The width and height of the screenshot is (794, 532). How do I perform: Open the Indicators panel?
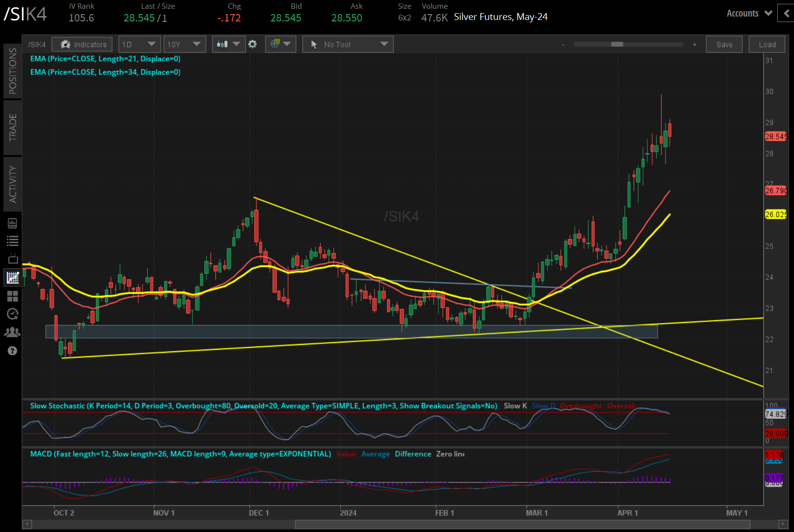tap(82, 44)
